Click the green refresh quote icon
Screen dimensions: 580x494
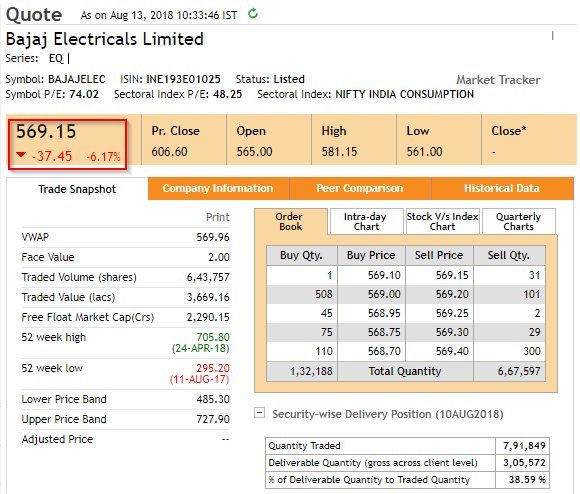pos(253,14)
